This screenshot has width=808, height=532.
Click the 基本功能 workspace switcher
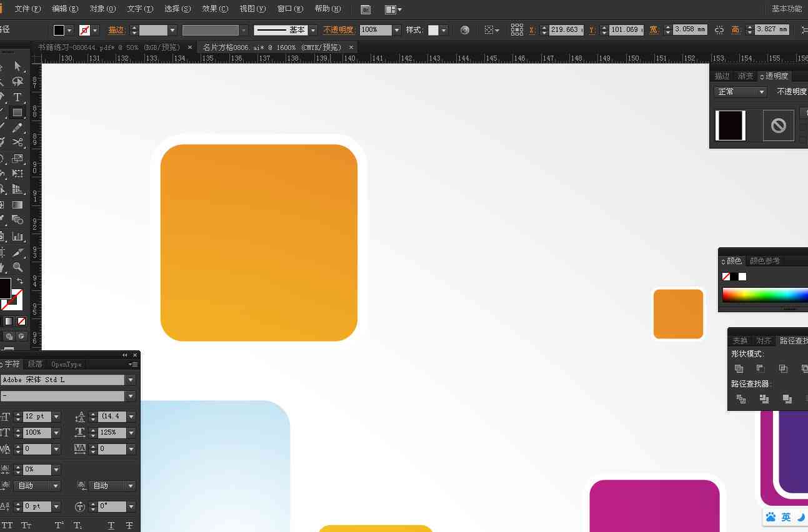tap(787, 9)
